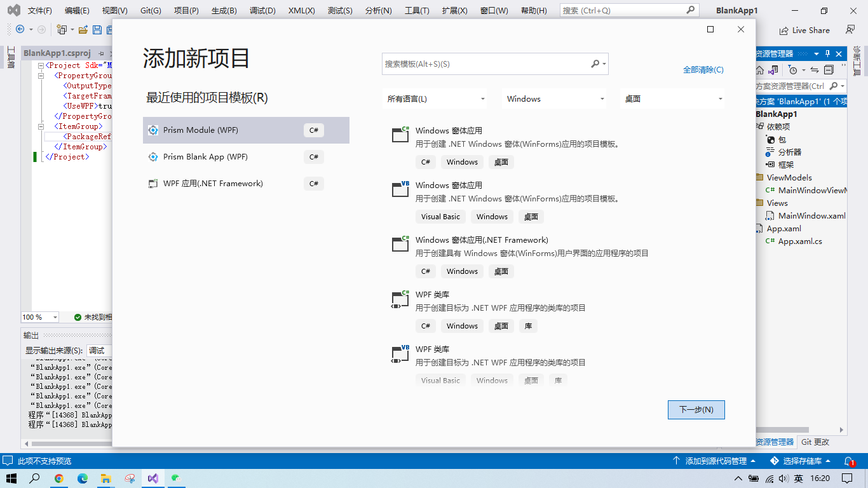Open the 编辑(E) menu
This screenshot has width=868, height=488.
coord(77,10)
